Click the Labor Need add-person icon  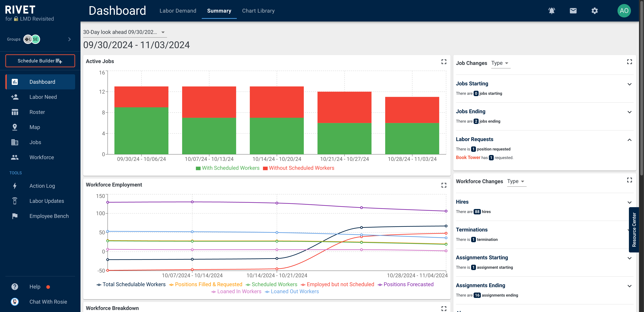pos(15,97)
